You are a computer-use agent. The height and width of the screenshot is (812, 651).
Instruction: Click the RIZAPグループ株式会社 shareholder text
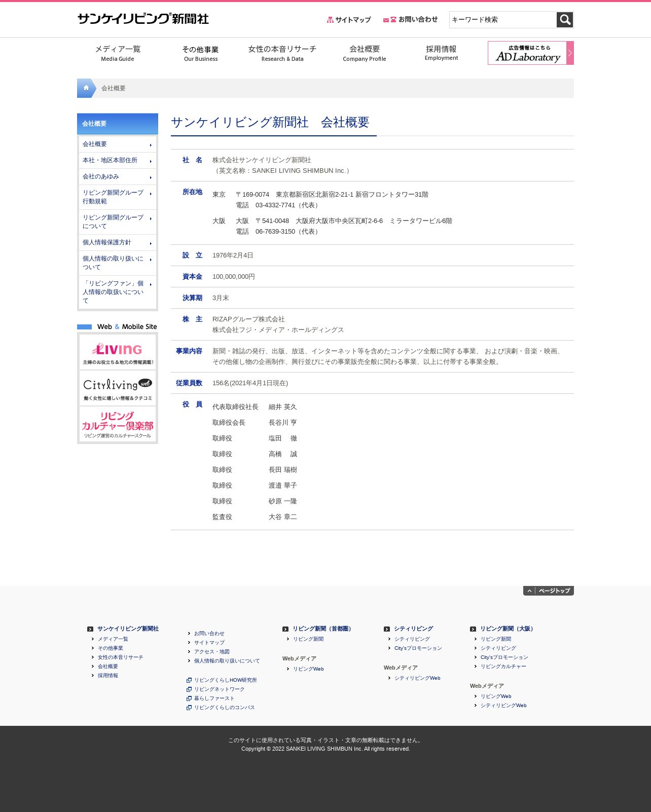248,319
